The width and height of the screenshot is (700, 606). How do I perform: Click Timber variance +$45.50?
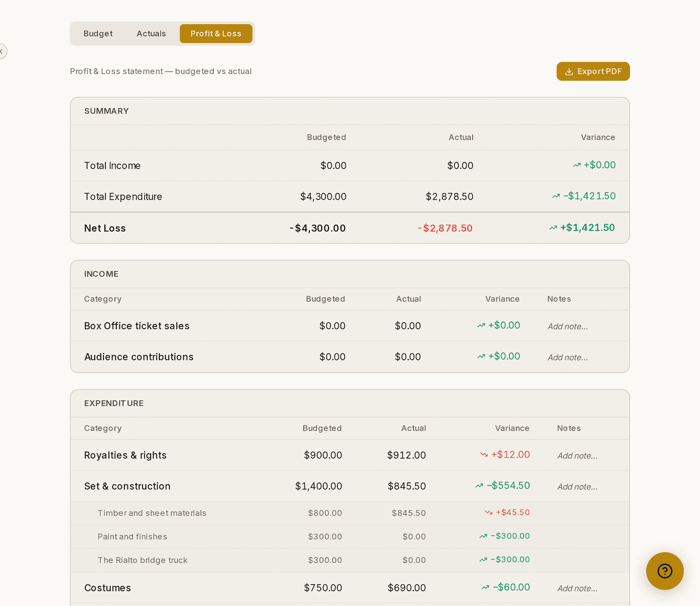[x=507, y=512]
